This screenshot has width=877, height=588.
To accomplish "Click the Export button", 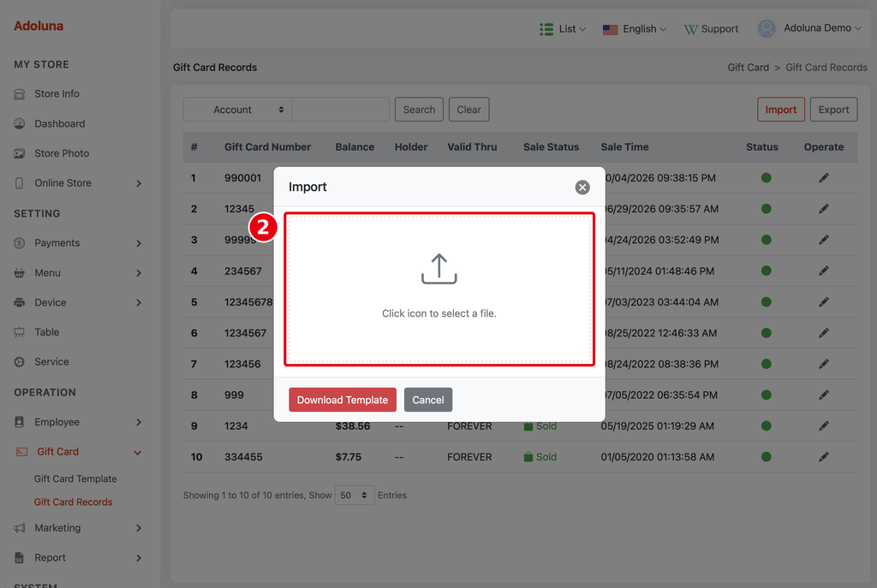I will tap(833, 110).
